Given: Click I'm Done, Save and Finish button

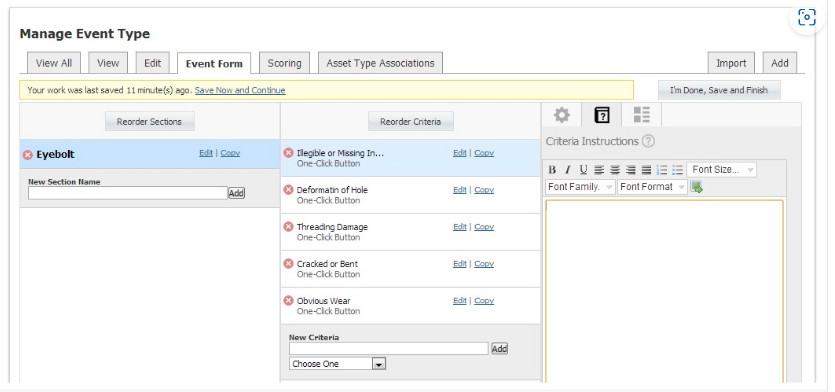Looking at the screenshot, I should click(x=719, y=91).
